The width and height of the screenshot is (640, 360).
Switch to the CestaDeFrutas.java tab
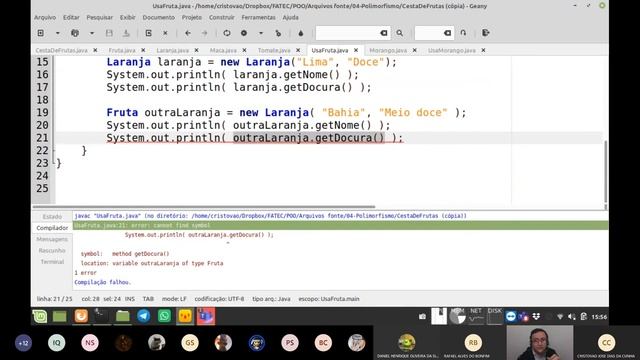pyautogui.click(x=62, y=50)
